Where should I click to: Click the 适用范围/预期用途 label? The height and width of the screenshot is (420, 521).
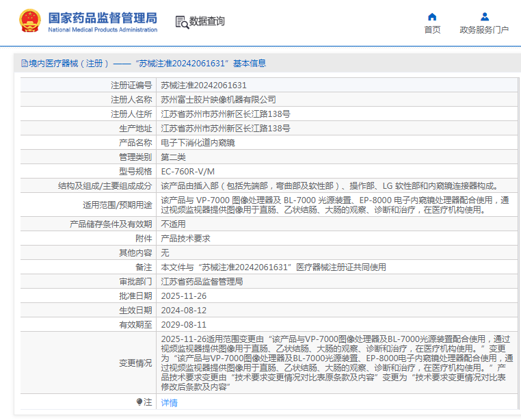[x=118, y=205]
